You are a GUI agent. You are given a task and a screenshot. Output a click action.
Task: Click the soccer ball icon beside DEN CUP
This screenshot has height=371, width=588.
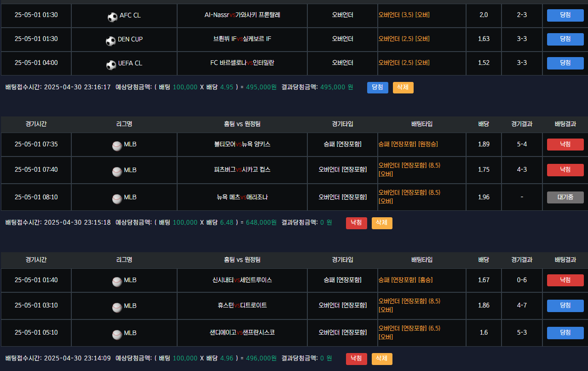tap(110, 41)
